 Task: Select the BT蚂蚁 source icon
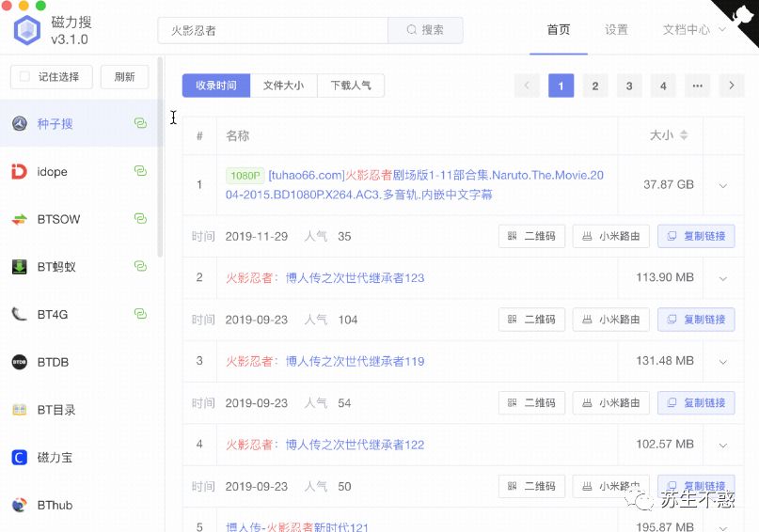[20, 267]
